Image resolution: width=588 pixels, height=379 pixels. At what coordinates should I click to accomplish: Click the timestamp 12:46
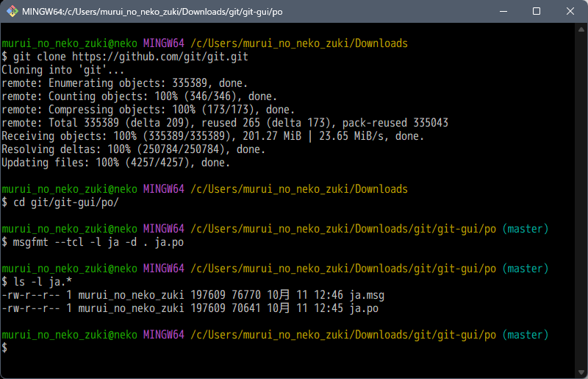[329, 295]
